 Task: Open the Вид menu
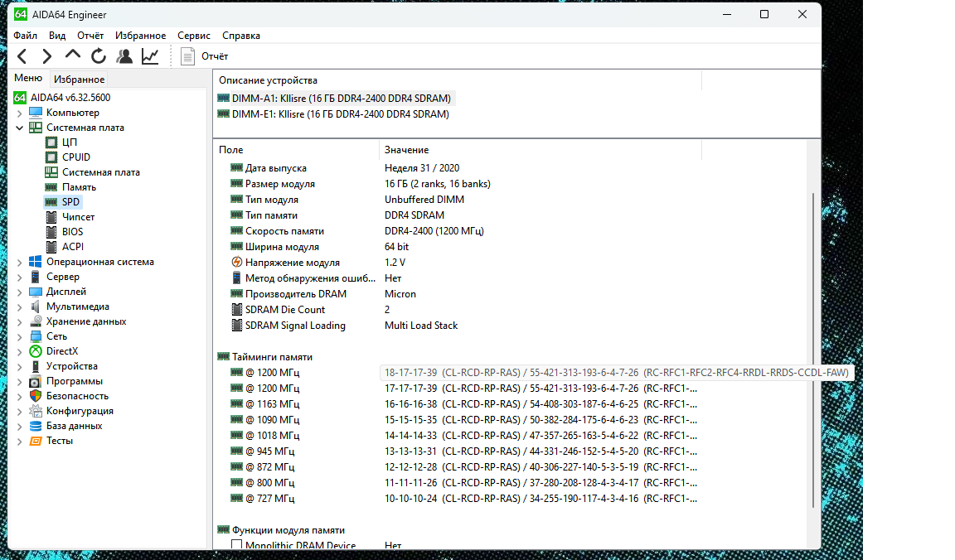pyautogui.click(x=57, y=36)
